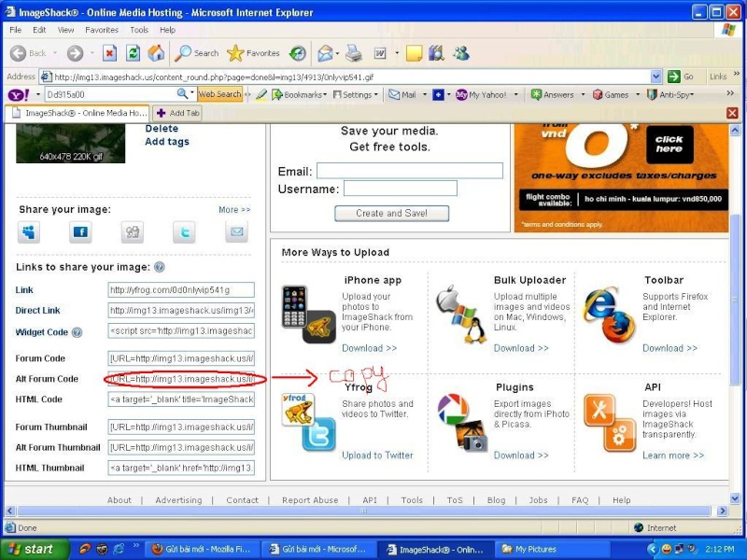Click the Add Tab button
The height and width of the screenshot is (560, 747).
[x=177, y=113]
